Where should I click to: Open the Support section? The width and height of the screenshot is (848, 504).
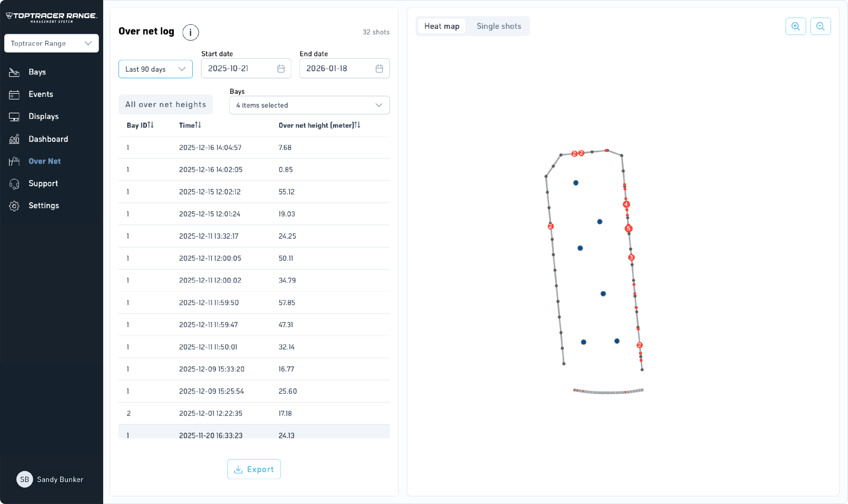pyautogui.click(x=43, y=183)
